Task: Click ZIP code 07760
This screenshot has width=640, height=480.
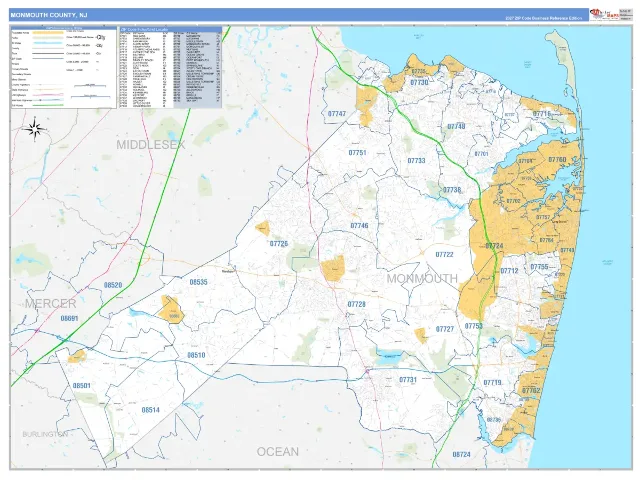Action: point(557,160)
